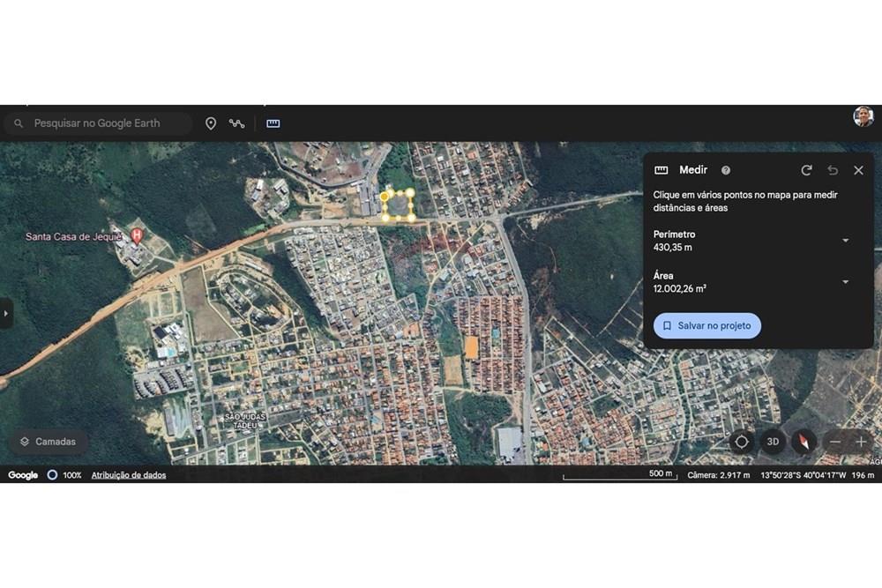Image resolution: width=882 pixels, height=588 pixels.
Task: Open the Área units dropdown
Action: coord(845,282)
